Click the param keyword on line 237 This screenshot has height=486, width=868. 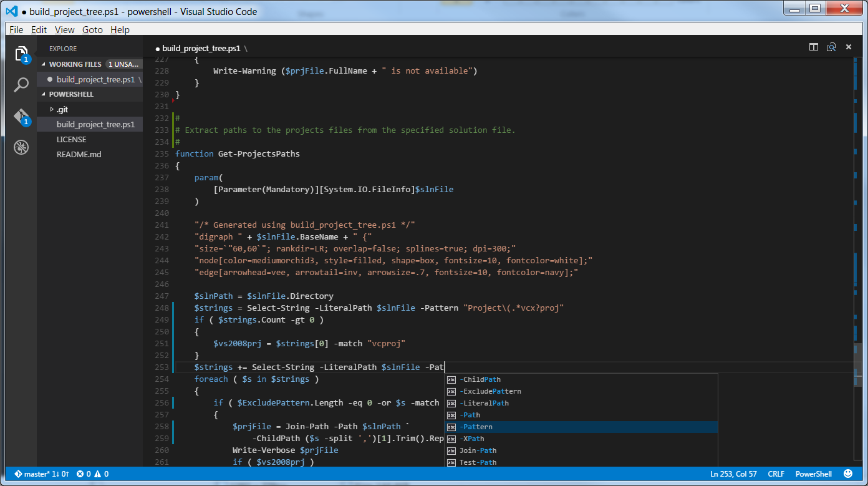(x=206, y=177)
